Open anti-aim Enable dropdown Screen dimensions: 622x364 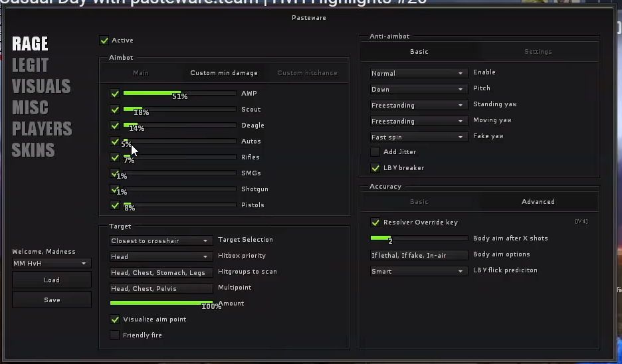point(419,73)
